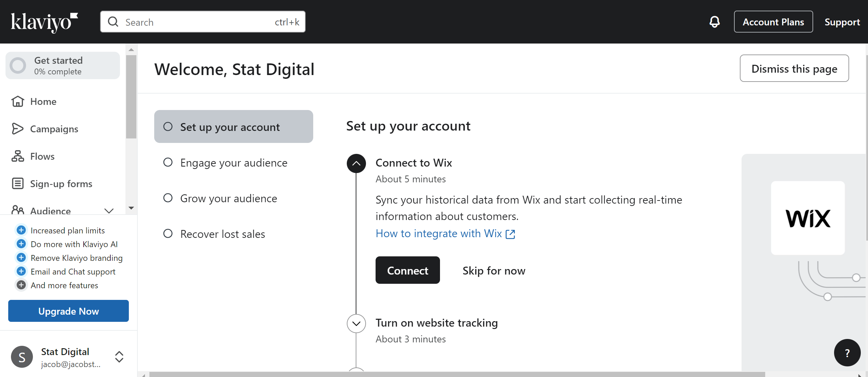Viewport: 868px width, 377px height.
Task: Click sidebar scroll up arrow
Action: [x=131, y=50]
